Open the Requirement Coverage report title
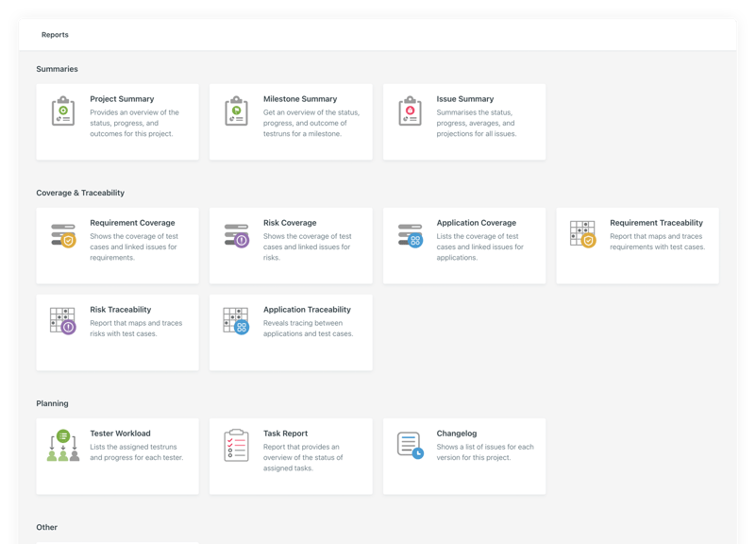Screen dimensions: 756x544 pos(132,223)
